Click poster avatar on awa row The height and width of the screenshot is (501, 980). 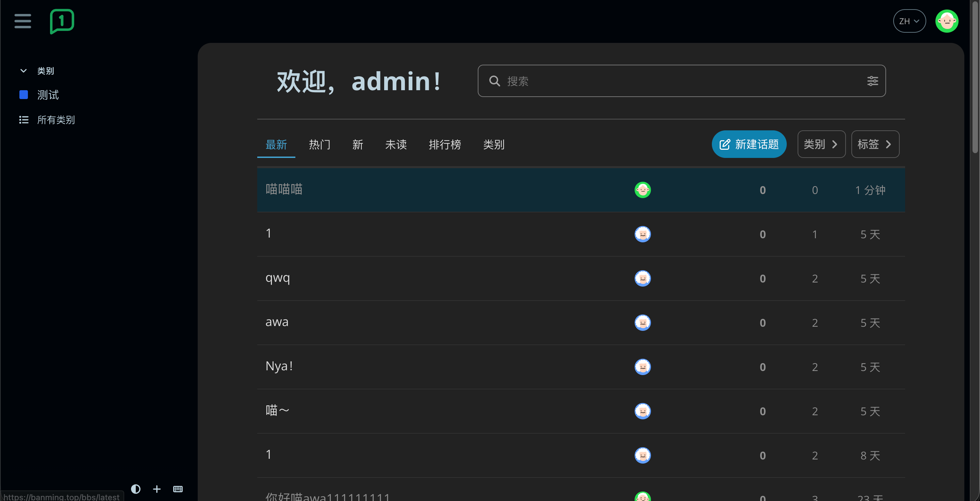click(642, 323)
